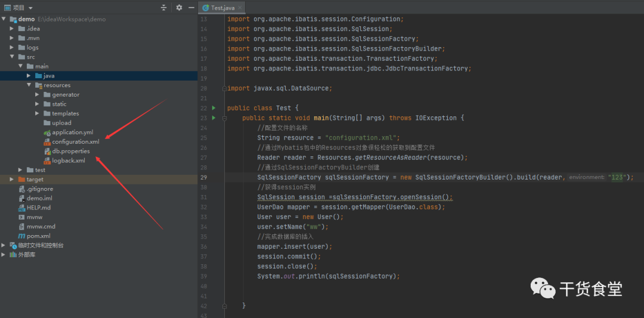Viewport: 644px width, 318px height.
Task: Select logback.xml file icon
Action: click(47, 160)
